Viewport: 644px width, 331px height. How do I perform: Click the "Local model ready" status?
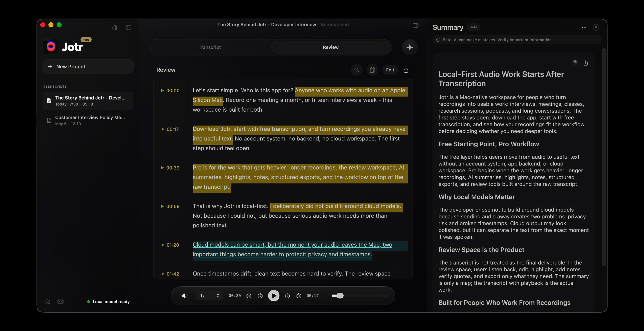coord(109,302)
